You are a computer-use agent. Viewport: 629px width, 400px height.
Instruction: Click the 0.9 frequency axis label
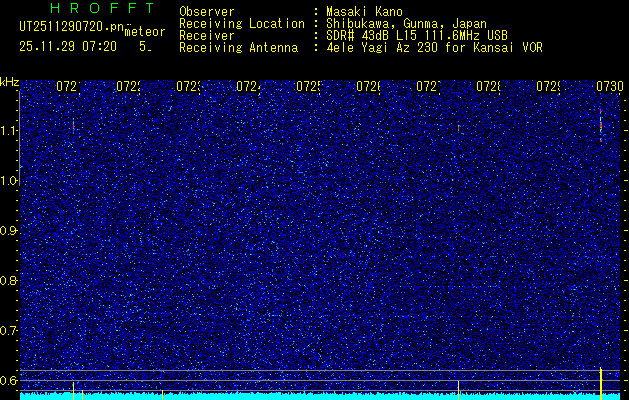[x=9, y=231]
